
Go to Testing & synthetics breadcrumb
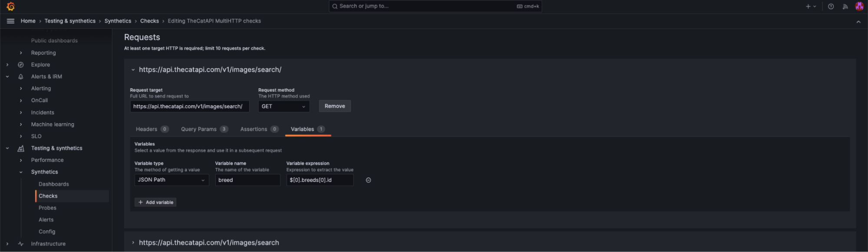70,21
